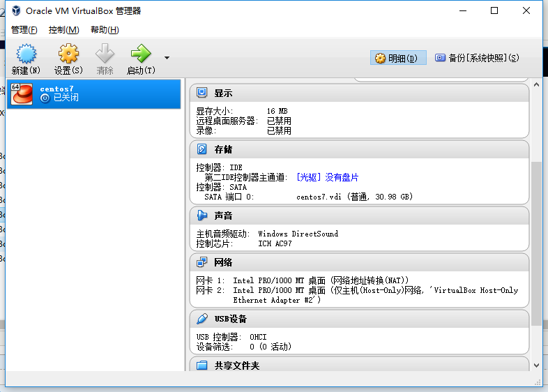Open dropdown arrow beside 启动(T)
The width and height of the screenshot is (548, 392).
point(167,58)
